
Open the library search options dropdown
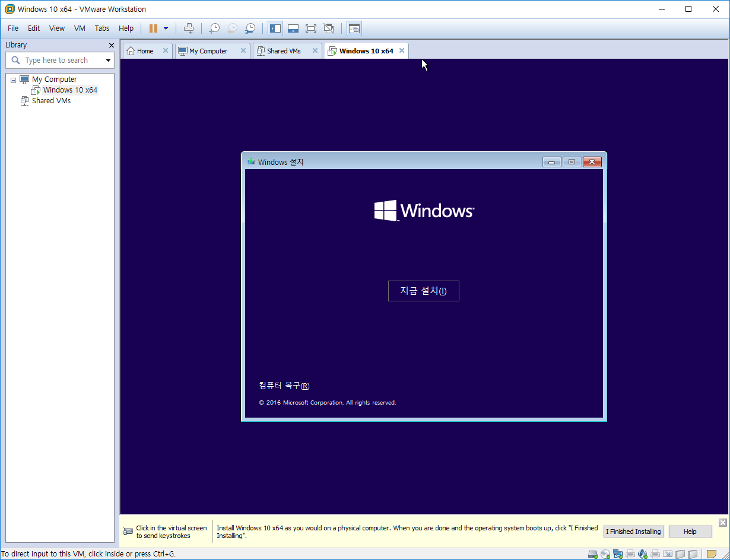point(108,61)
